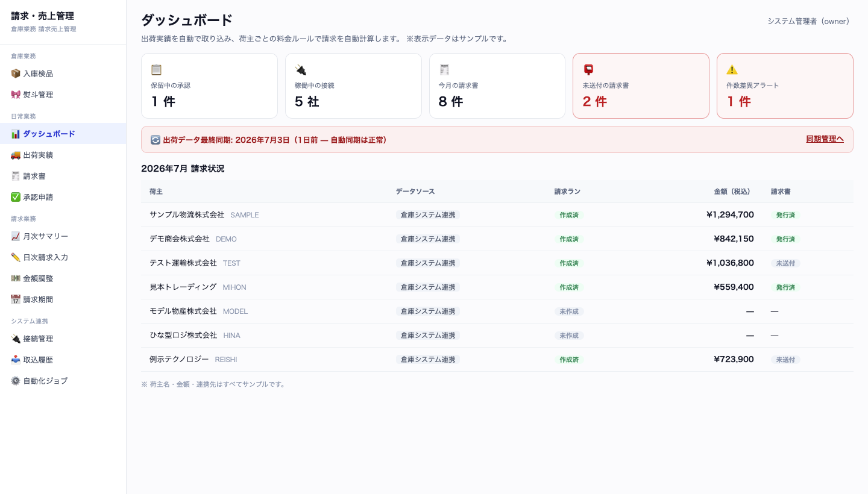This screenshot has height=494, width=868.
Task: Select 金額調整 in the sidebar
Action: [63, 278]
